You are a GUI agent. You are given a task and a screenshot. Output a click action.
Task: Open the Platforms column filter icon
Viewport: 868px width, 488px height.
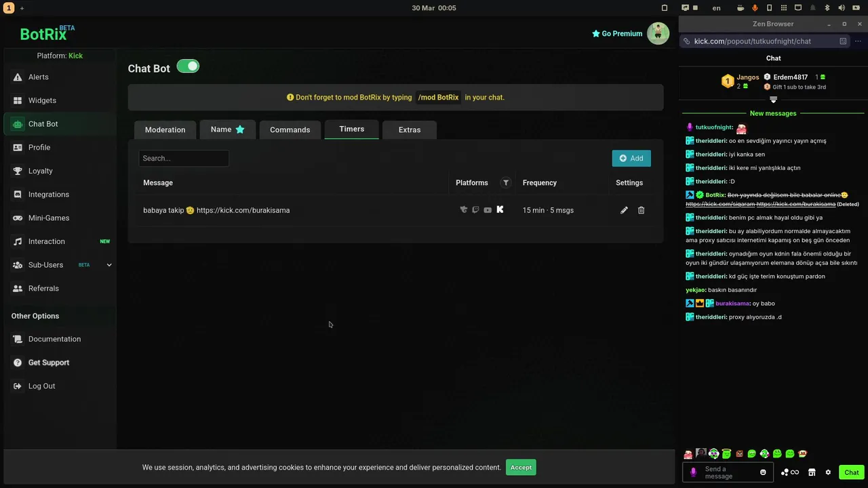pos(506,182)
